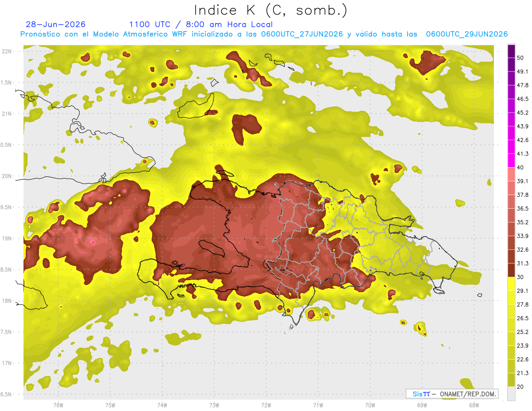Click the colorbar value '46.5'

point(523,99)
